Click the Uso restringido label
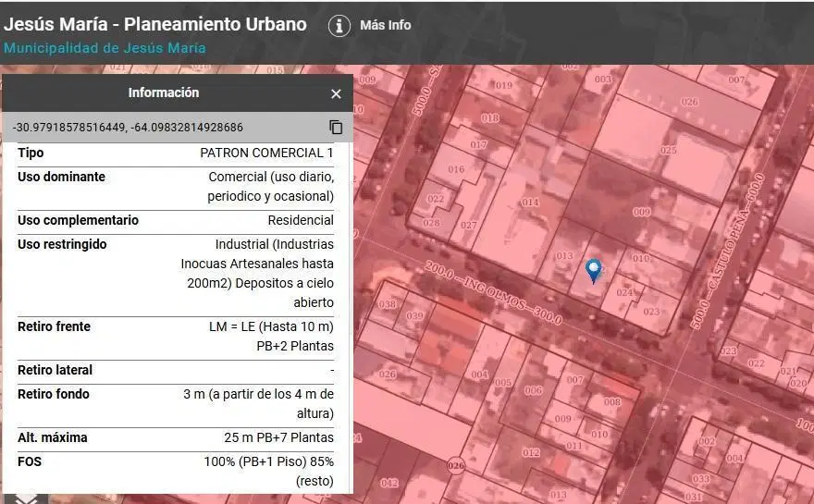 (62, 244)
